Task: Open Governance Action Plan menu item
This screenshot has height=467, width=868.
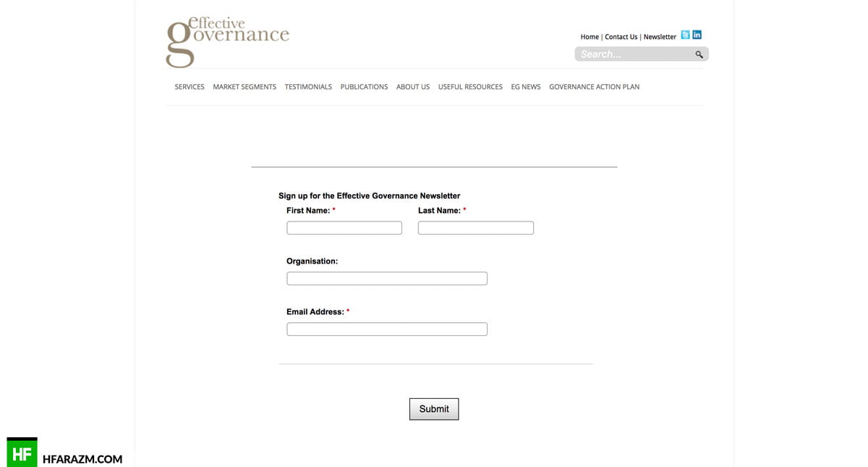Action: pyautogui.click(x=594, y=87)
